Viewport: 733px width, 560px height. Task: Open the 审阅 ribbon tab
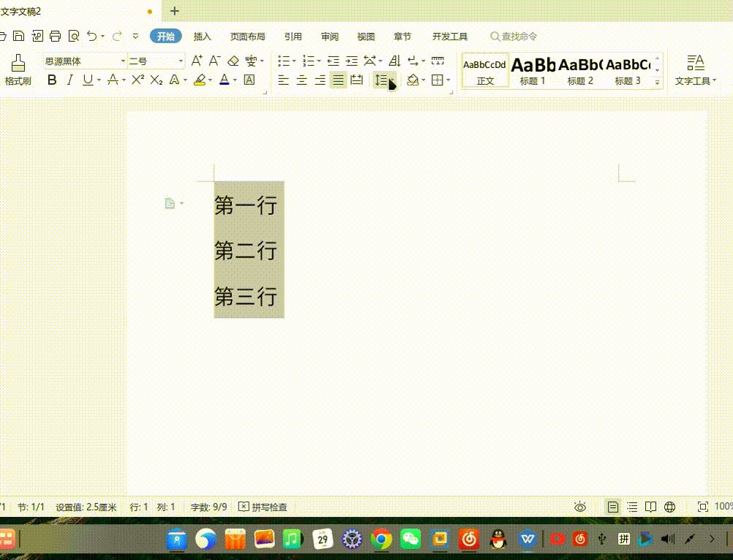[x=329, y=36]
